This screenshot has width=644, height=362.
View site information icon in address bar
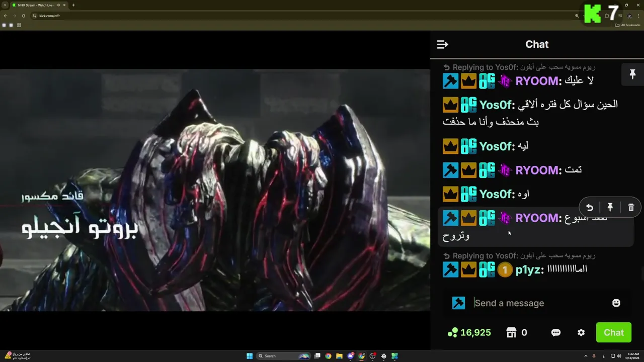click(x=34, y=16)
